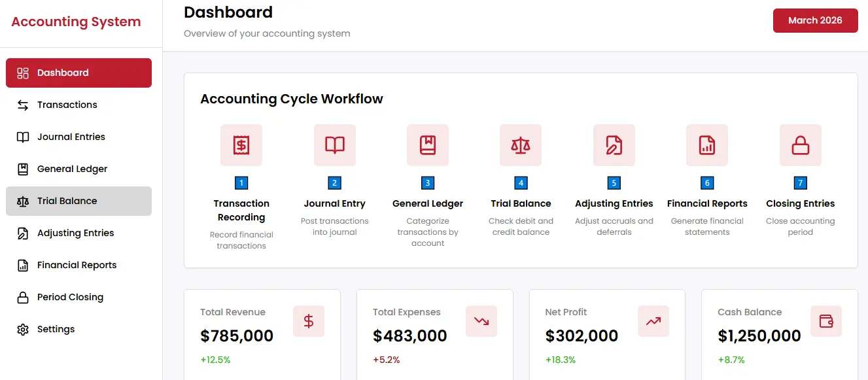
Task: Click the Journal Entry open book icon
Action: [x=335, y=145]
